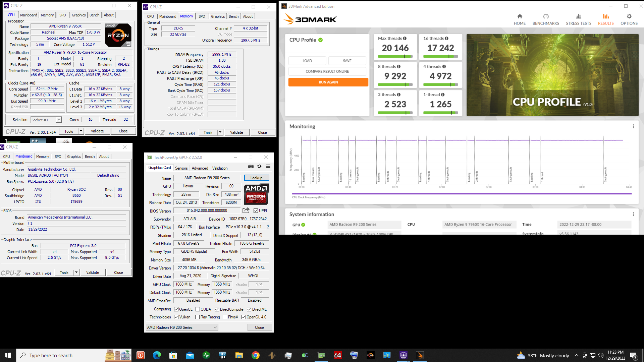Click SAVE button in CPU Profile
Viewport: 644px width, 362px height.
click(347, 61)
